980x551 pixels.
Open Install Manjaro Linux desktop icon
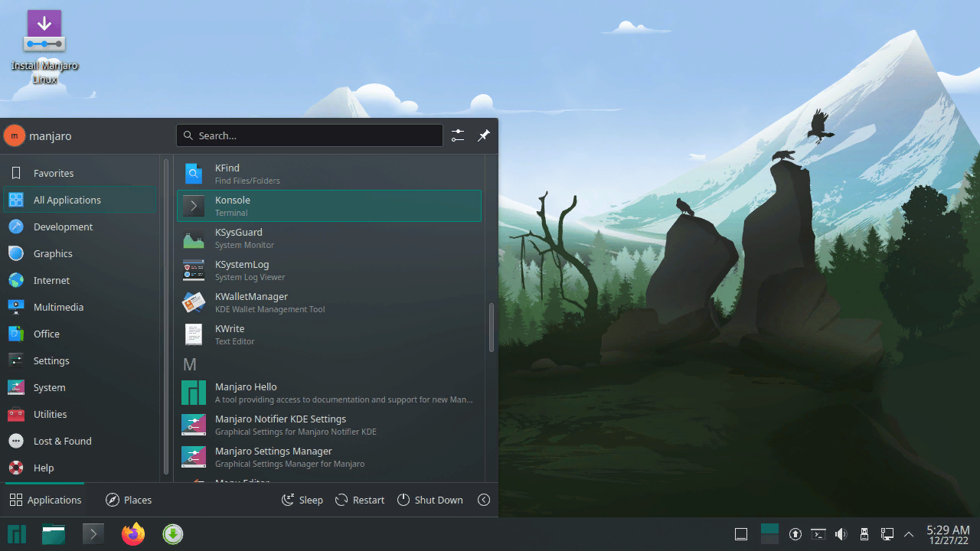point(44,46)
